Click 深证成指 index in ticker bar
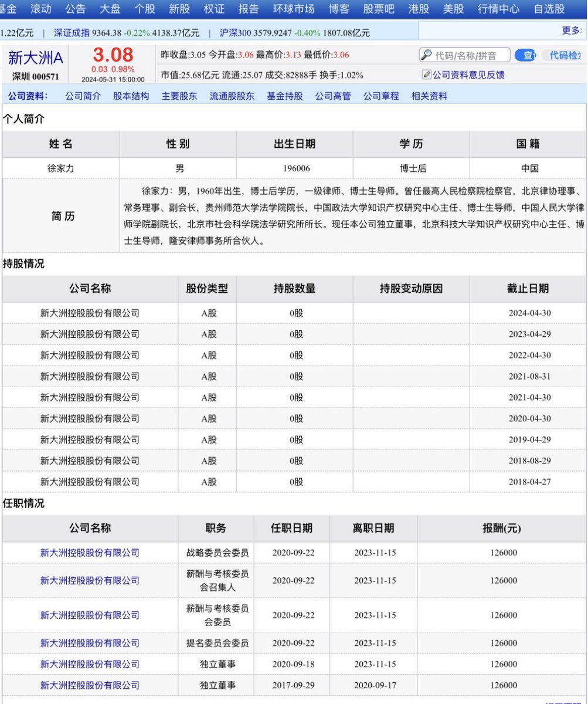This screenshot has width=588, height=704. tap(71, 33)
